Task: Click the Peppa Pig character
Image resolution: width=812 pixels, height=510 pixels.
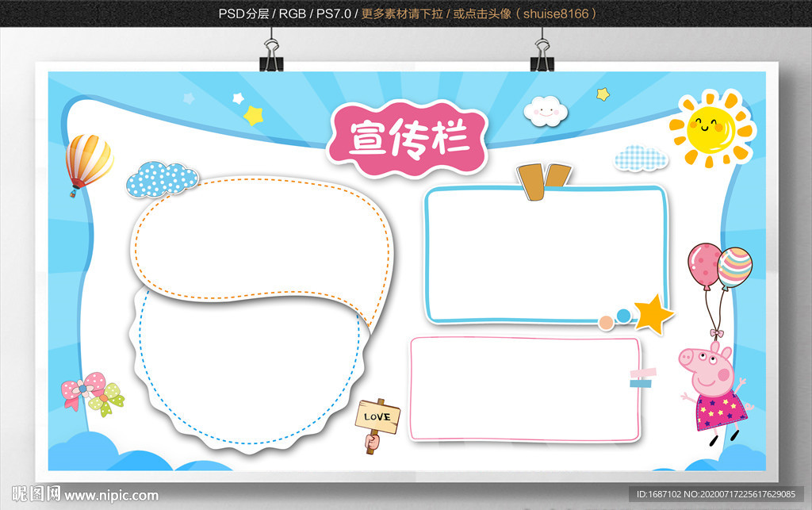Action: [715, 392]
